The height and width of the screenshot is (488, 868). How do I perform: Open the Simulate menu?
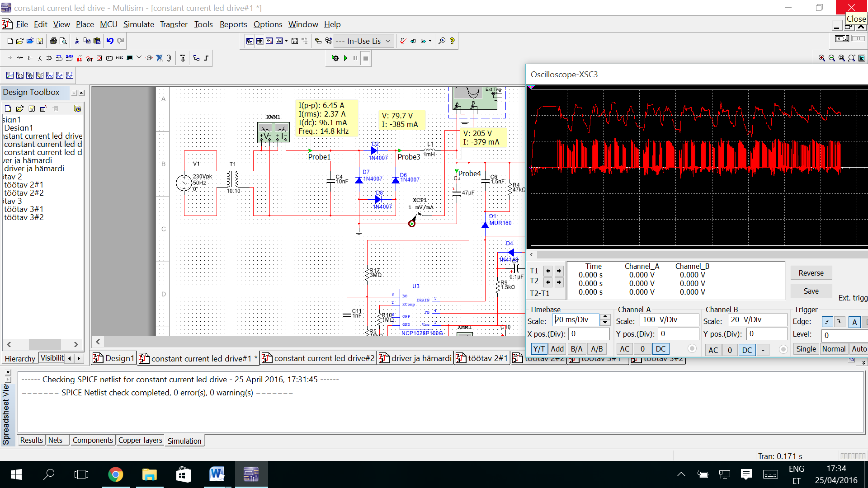click(138, 24)
